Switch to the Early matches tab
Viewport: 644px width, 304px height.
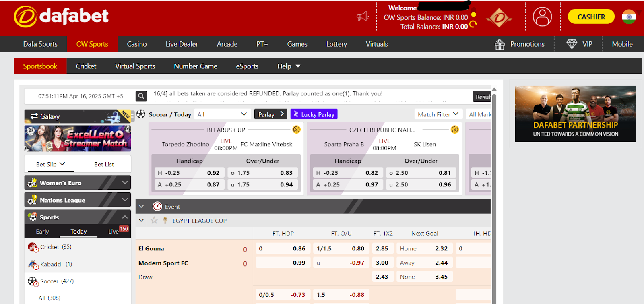coord(42,231)
